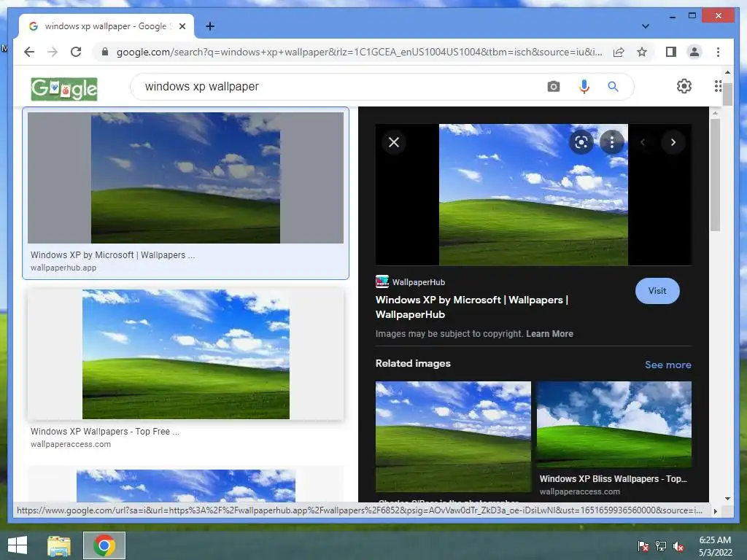Click the muted volume tray icon

(x=678, y=546)
